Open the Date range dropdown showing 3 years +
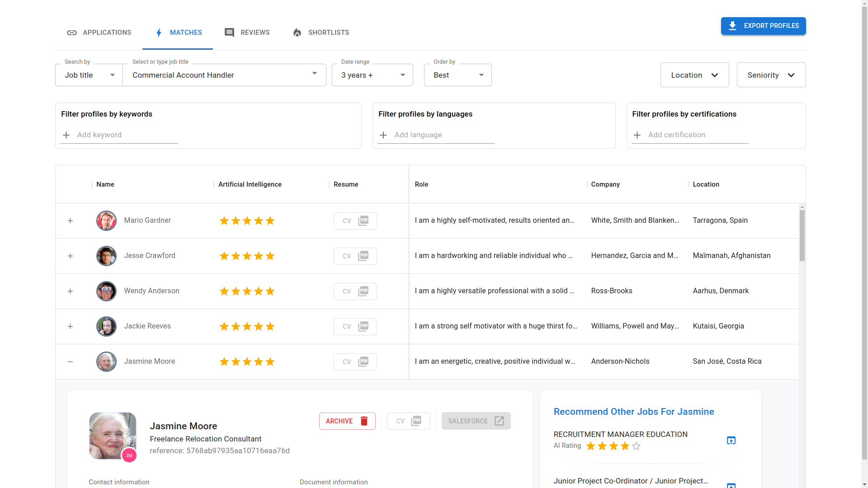The width and height of the screenshot is (868, 488). point(372,75)
